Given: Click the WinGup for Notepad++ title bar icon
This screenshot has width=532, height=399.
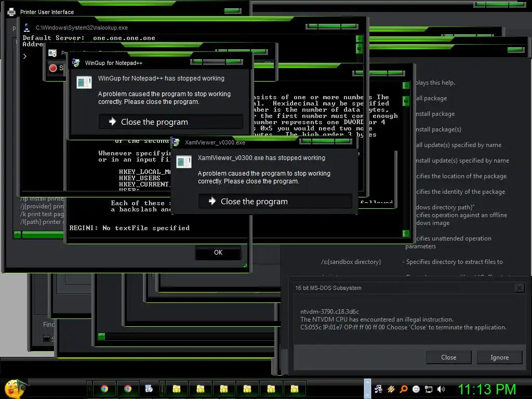Looking at the screenshot, I should coord(76,63).
